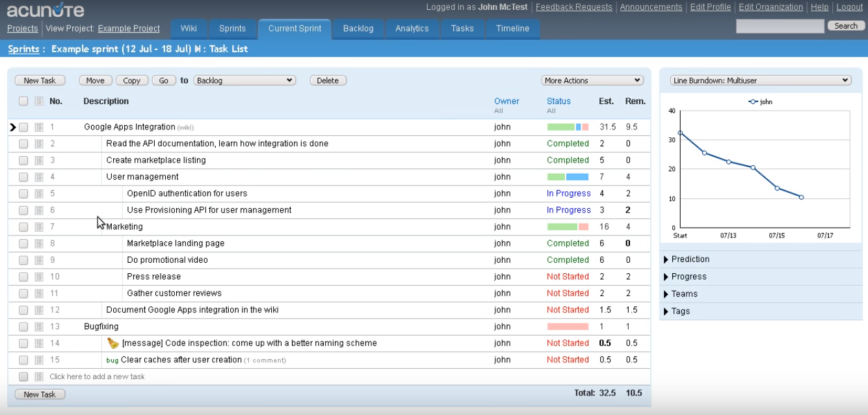Viewport: 868px width, 415px height.
Task: Click the details icon for Bugfixing row
Action: 39,327
